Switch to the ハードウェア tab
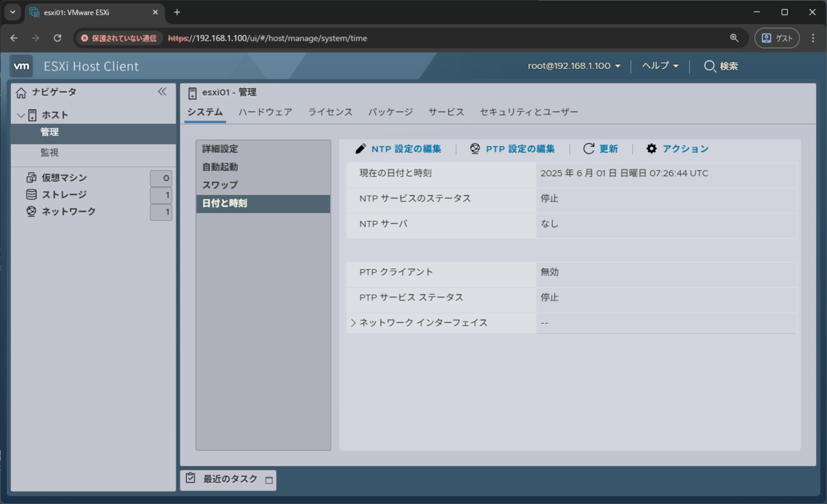827x504 pixels. coord(265,112)
